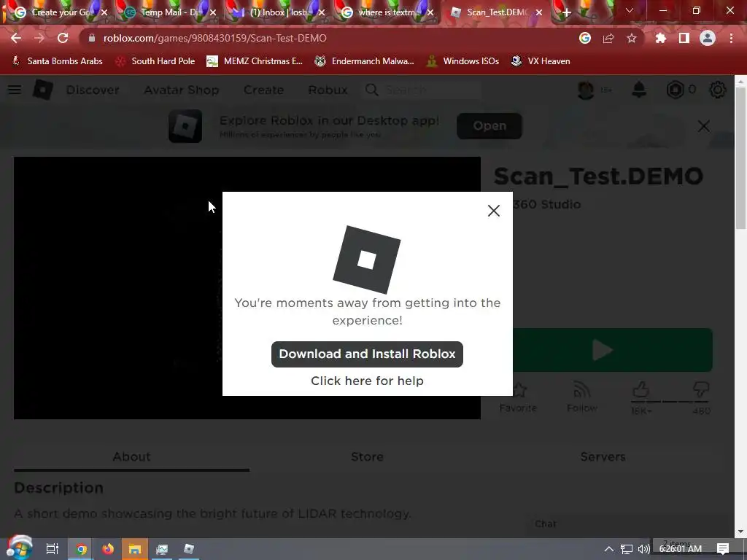The width and height of the screenshot is (747, 560).
Task: Click the thumbs up like icon
Action: click(x=640, y=389)
